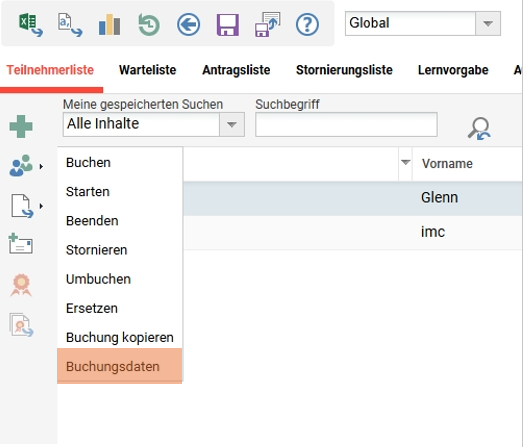Click the add message envelope icon
523x447 pixels.
(x=21, y=244)
